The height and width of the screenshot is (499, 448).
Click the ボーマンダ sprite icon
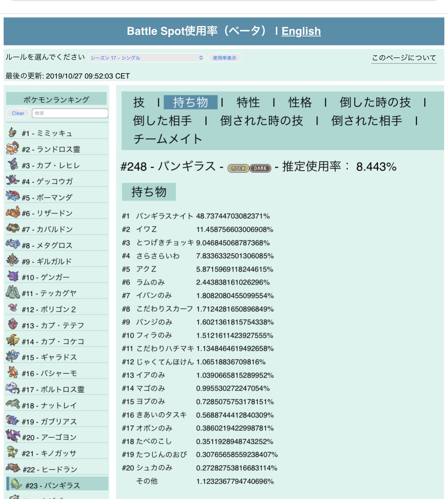pyautogui.click(x=13, y=196)
